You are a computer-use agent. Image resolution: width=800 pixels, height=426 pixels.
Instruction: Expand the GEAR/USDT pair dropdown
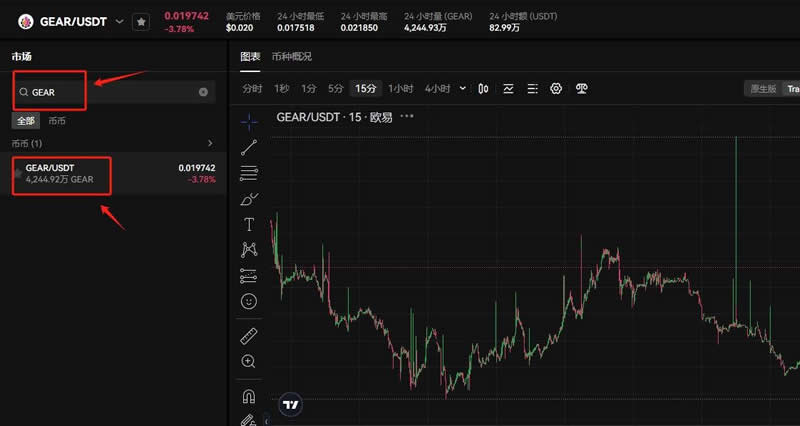pyautogui.click(x=120, y=21)
